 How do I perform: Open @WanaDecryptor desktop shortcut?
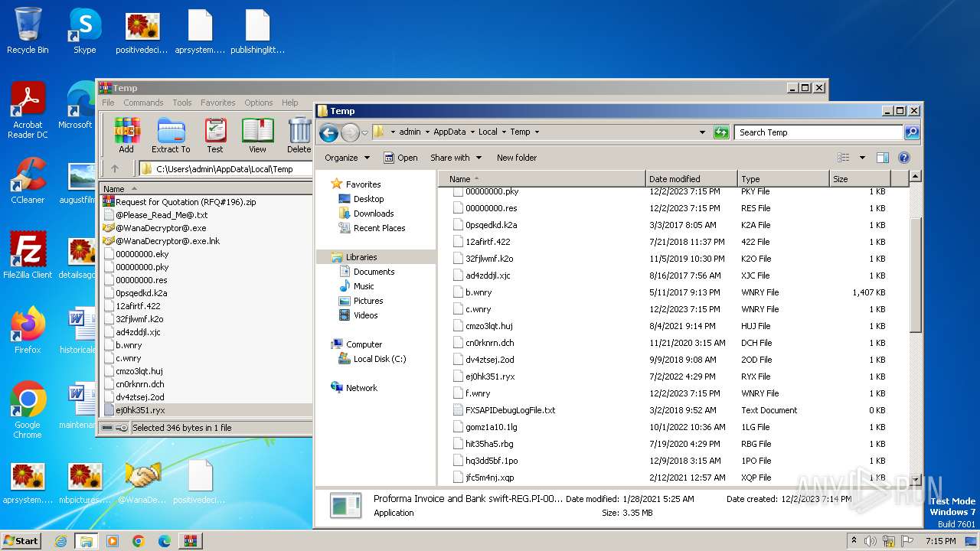(142, 483)
